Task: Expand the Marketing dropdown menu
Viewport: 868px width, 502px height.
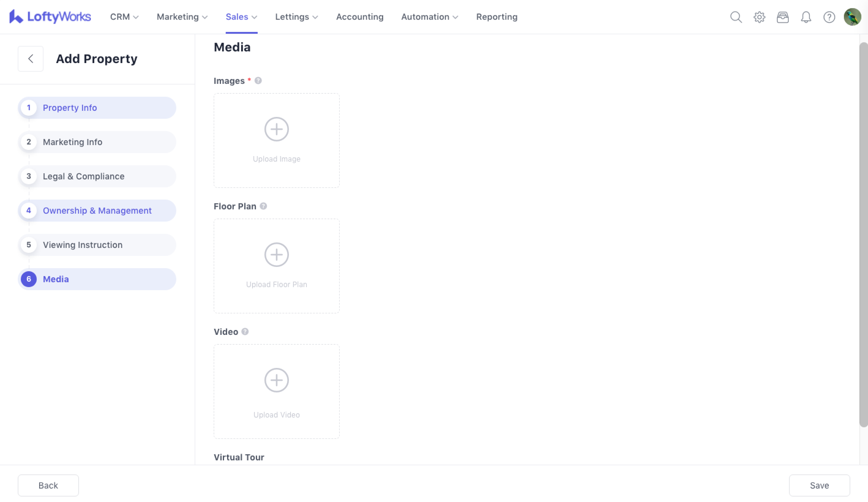Action: coord(182,17)
